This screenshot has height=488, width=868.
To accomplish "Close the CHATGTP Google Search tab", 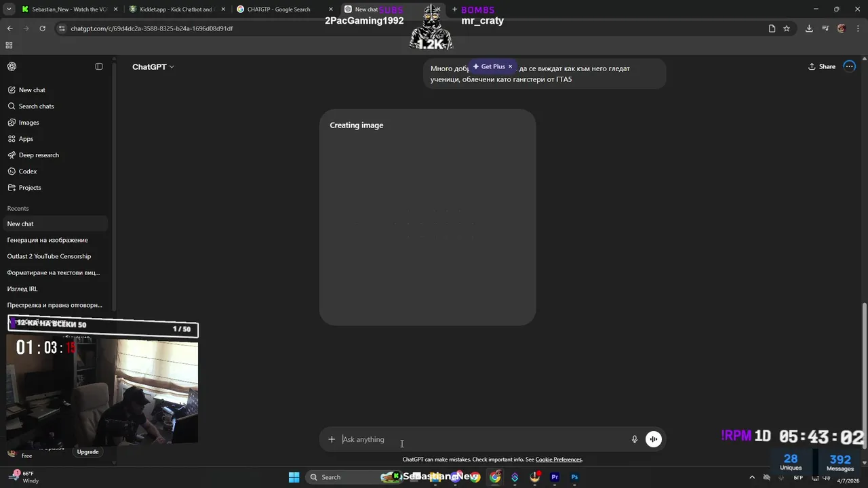I will pos(331,9).
